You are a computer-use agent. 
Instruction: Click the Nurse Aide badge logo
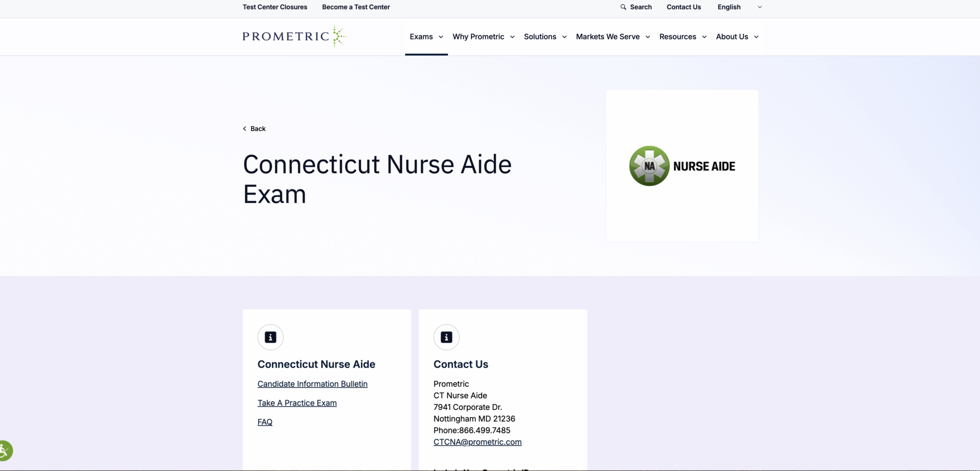[681, 166]
